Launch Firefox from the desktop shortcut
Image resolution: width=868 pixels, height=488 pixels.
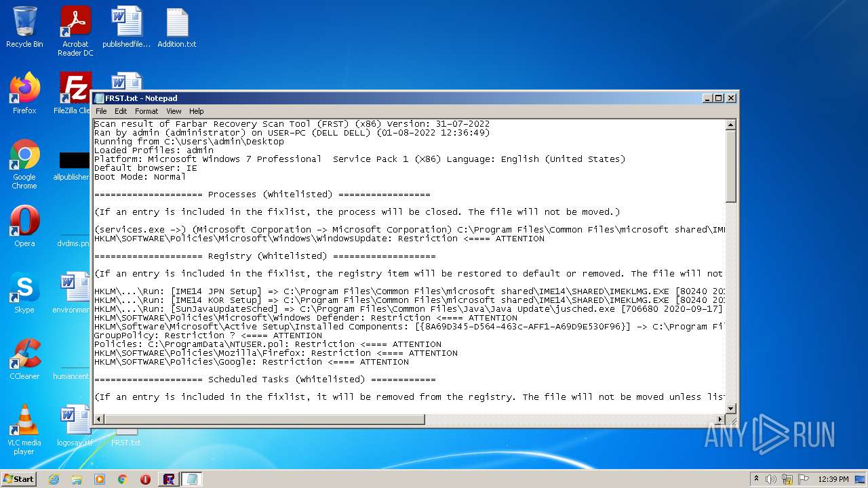coord(24,94)
